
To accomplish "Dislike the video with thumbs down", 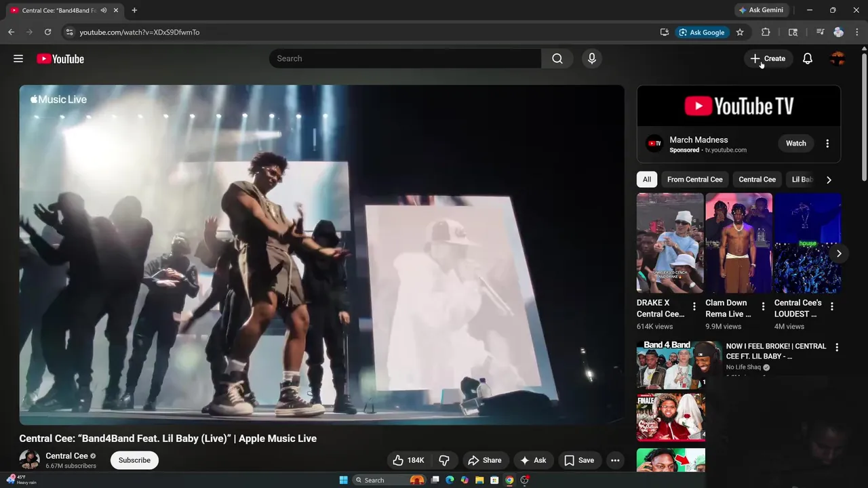I will tap(444, 460).
